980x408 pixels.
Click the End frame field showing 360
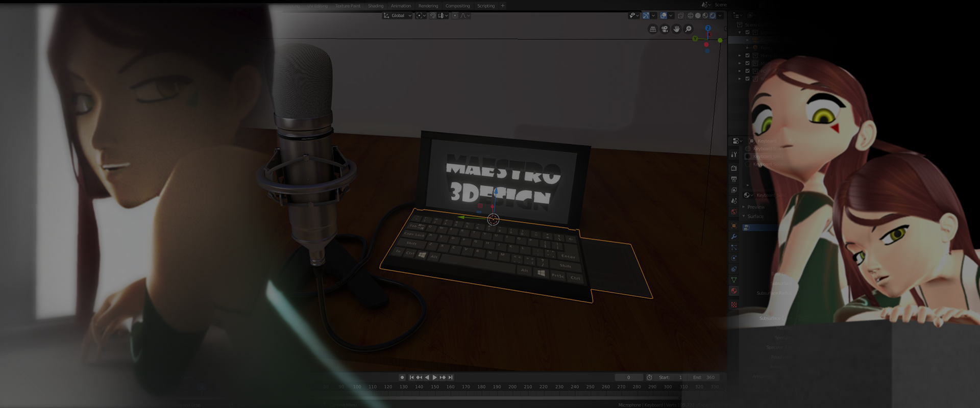704,377
